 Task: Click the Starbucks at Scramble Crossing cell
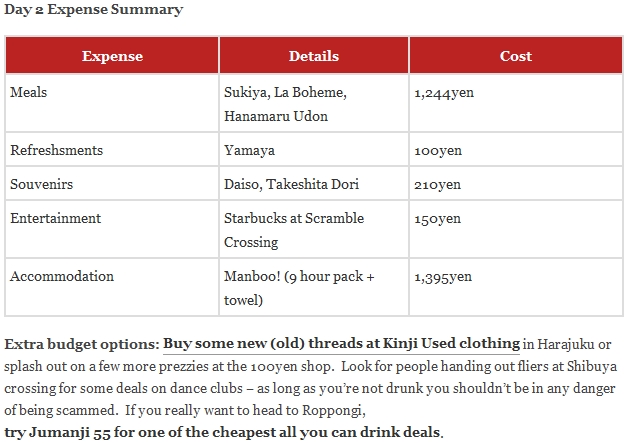tap(314, 229)
